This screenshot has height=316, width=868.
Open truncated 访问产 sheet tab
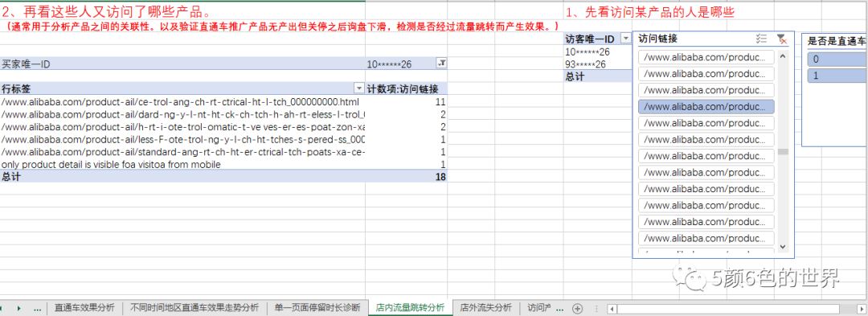coord(540,308)
